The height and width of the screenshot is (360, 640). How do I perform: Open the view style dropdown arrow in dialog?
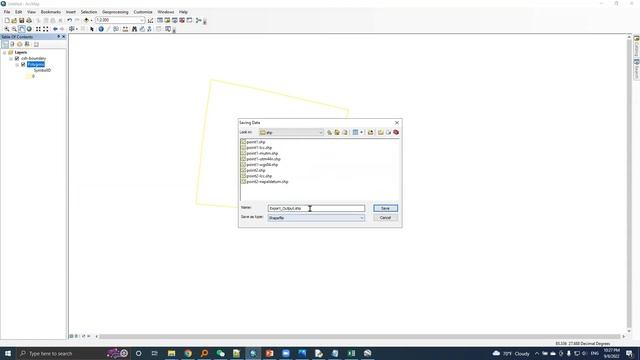click(x=361, y=132)
